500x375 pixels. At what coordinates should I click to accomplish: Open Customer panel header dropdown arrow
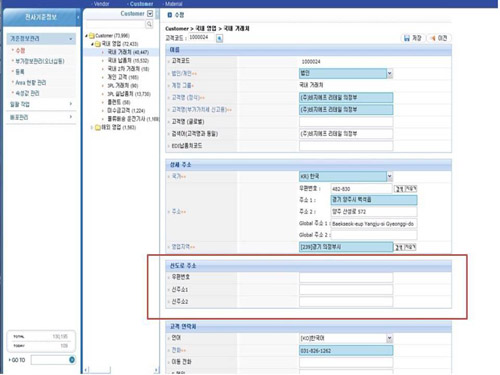pyautogui.click(x=150, y=13)
